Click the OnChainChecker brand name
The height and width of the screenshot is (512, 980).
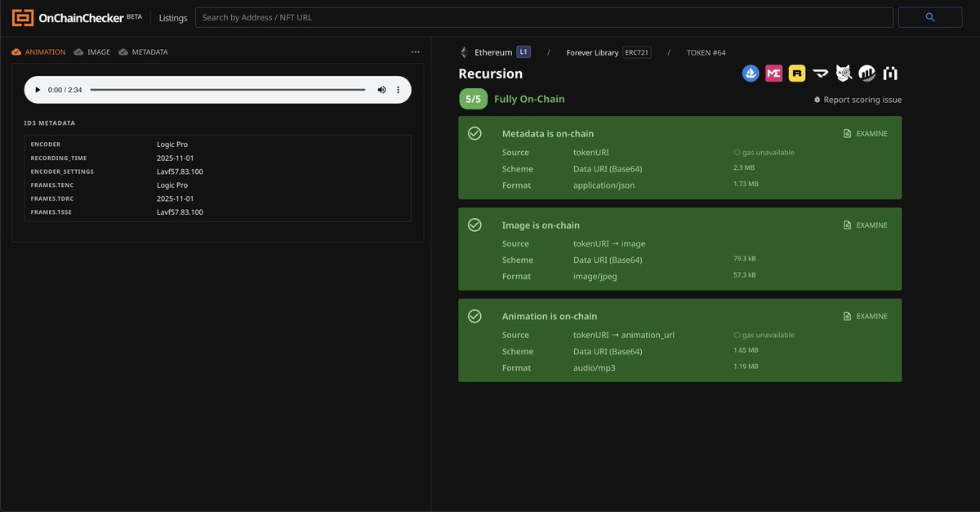[80, 18]
